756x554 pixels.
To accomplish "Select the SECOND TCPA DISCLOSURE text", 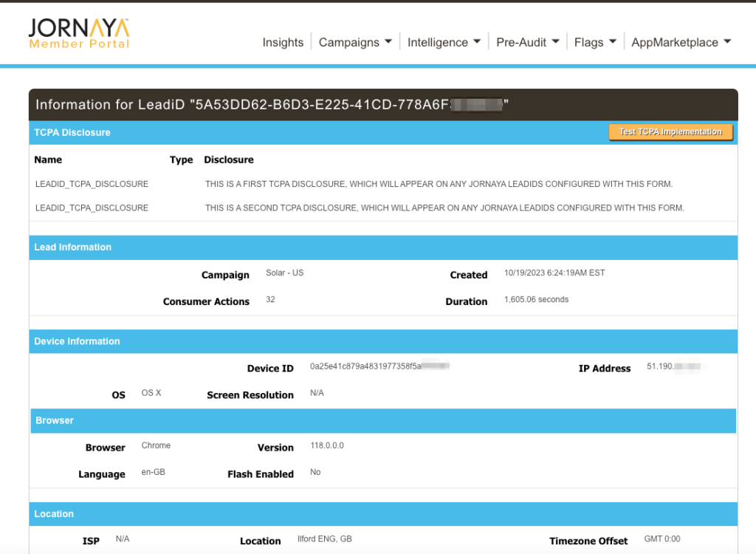I will (444, 208).
